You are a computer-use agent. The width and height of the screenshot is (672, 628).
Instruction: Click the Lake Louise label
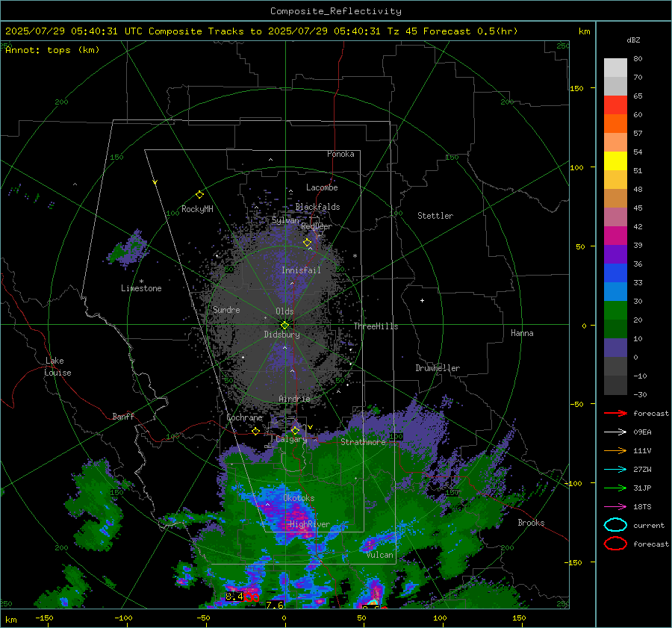tap(57, 367)
